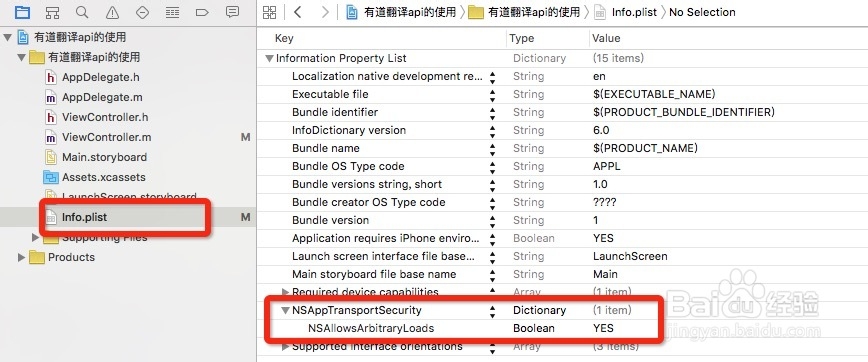The image size is (868, 362).
Task: Click the Type column header
Action: [x=521, y=38]
